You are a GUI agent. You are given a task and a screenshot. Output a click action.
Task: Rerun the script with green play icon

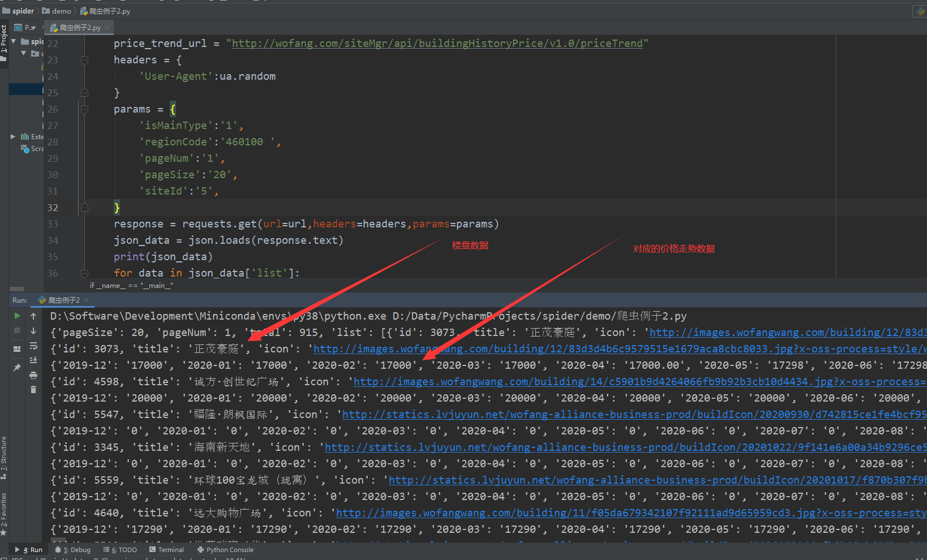(x=17, y=316)
